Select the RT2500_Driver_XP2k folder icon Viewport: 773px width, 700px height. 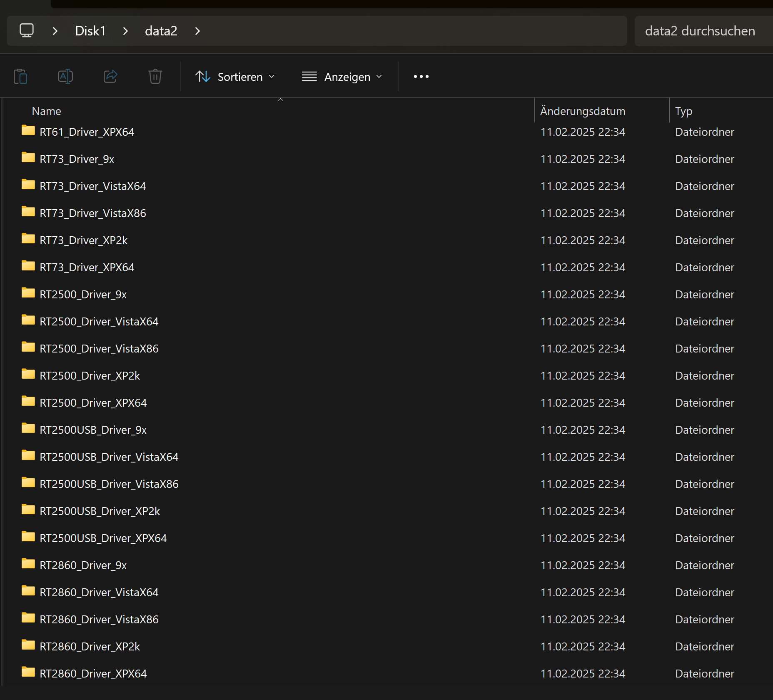click(28, 374)
